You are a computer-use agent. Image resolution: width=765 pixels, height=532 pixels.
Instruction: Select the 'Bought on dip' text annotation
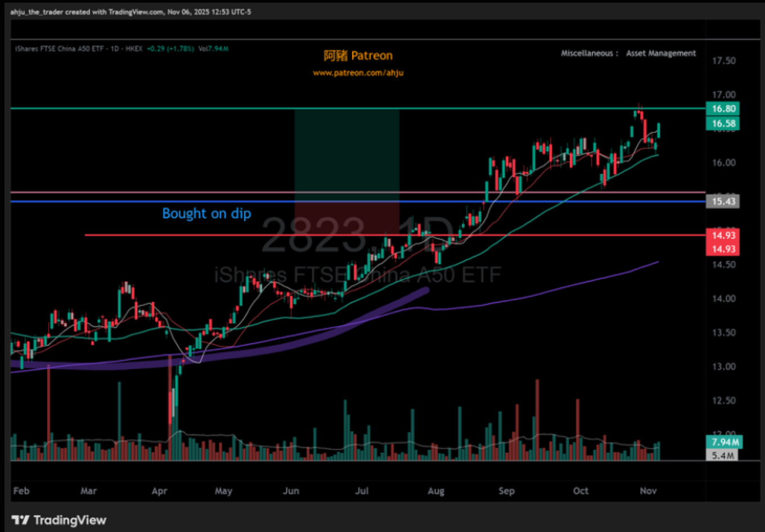point(206,214)
